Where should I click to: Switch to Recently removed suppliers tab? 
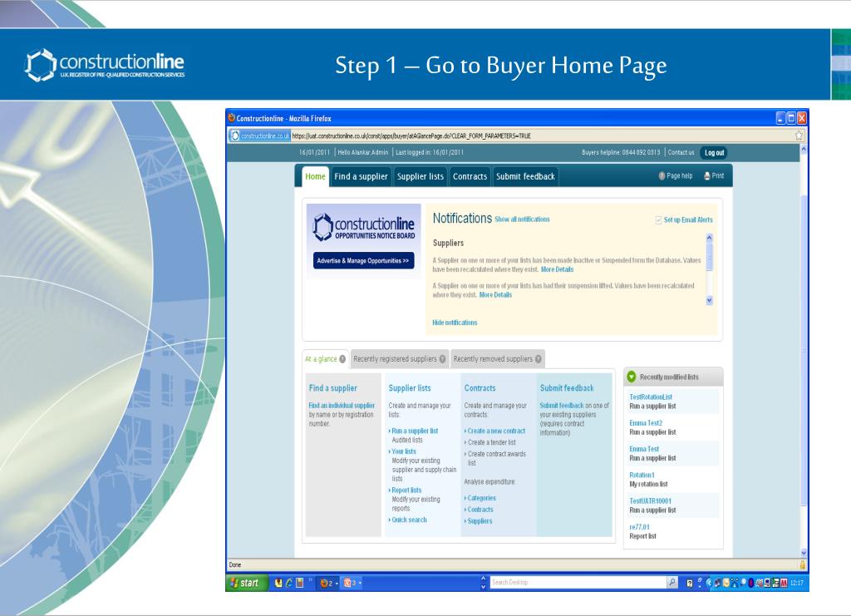point(498,359)
